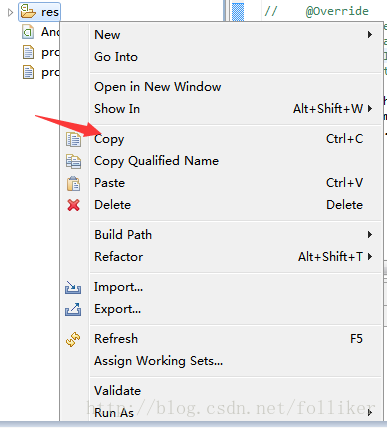Click the Copy icon in context menu
Viewport: 387px width, 428px height.
coord(73,139)
